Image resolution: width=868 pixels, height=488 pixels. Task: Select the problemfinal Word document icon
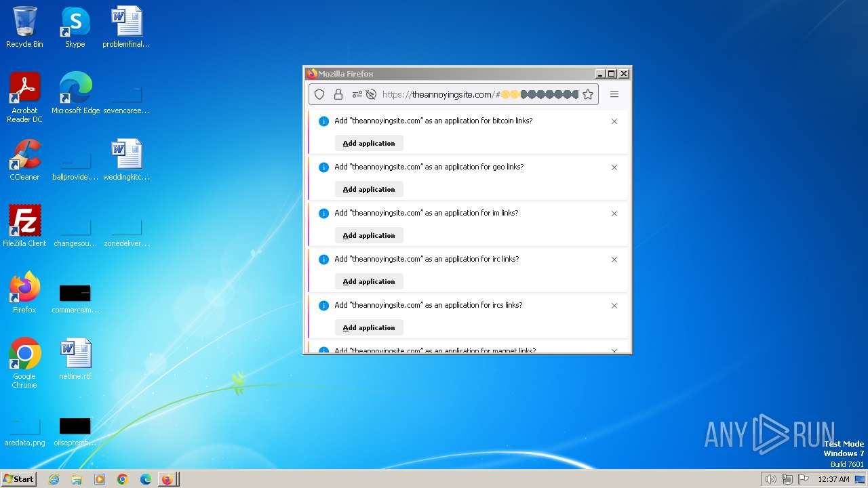pos(126,27)
